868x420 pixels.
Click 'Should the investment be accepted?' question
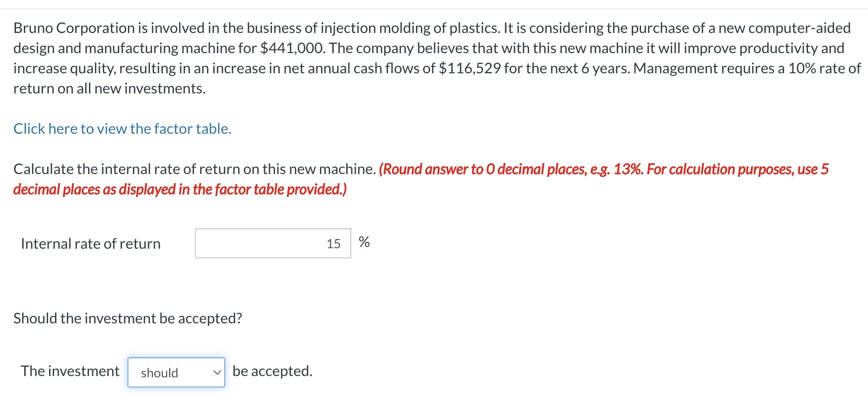click(x=127, y=318)
